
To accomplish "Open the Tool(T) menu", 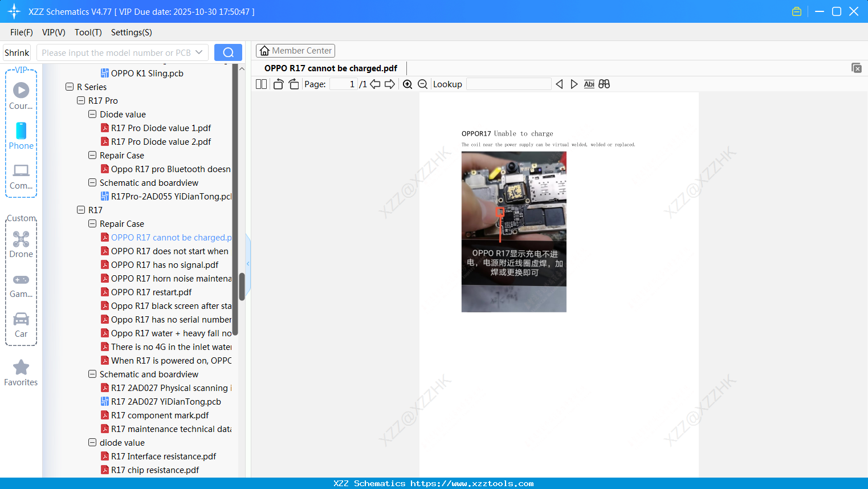I will point(88,32).
